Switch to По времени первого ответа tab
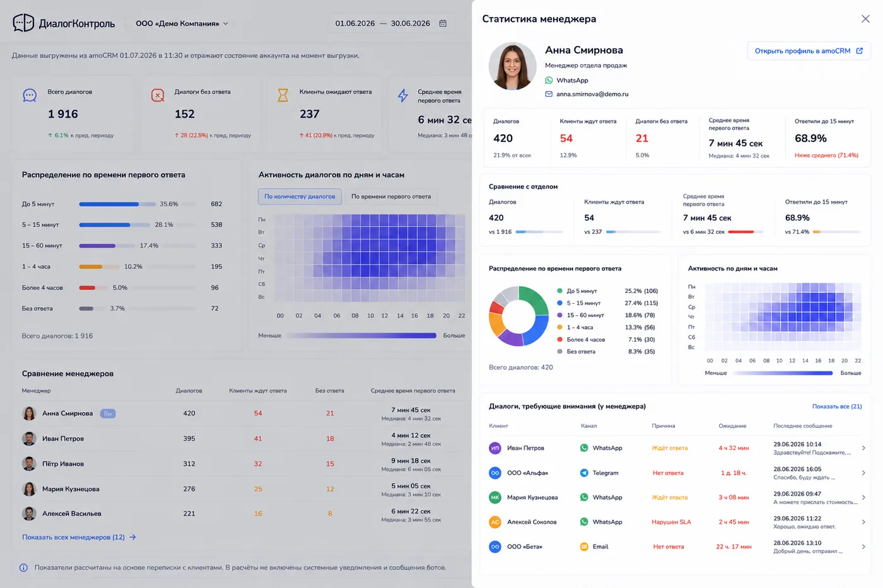Screen dimensions: 883x588 (x=391, y=197)
